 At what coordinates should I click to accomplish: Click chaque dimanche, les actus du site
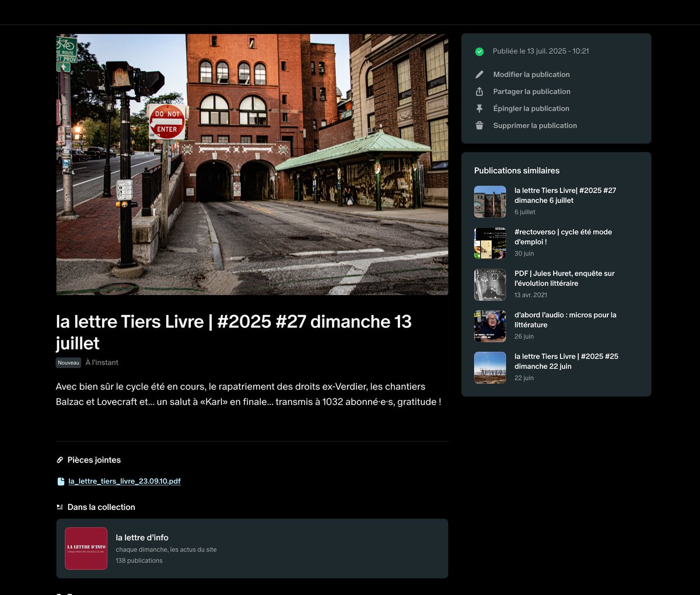click(x=166, y=549)
